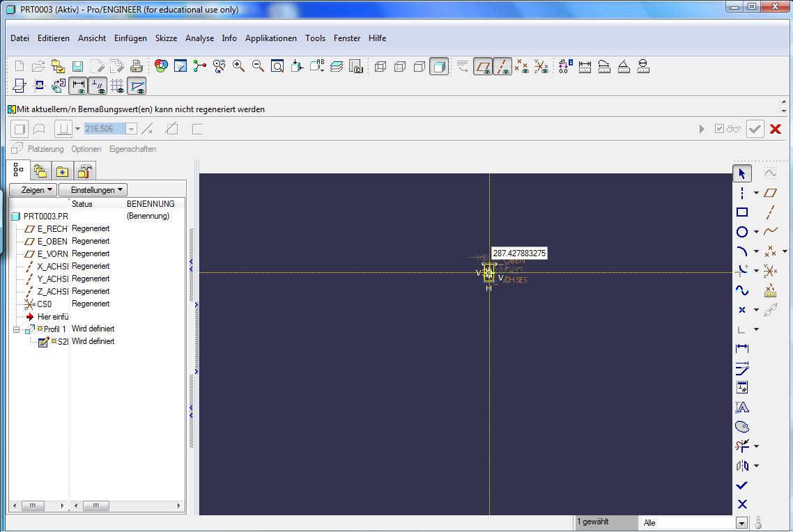Confirm the feature with checkmark button
The height and width of the screenshot is (532, 793).
755,129
